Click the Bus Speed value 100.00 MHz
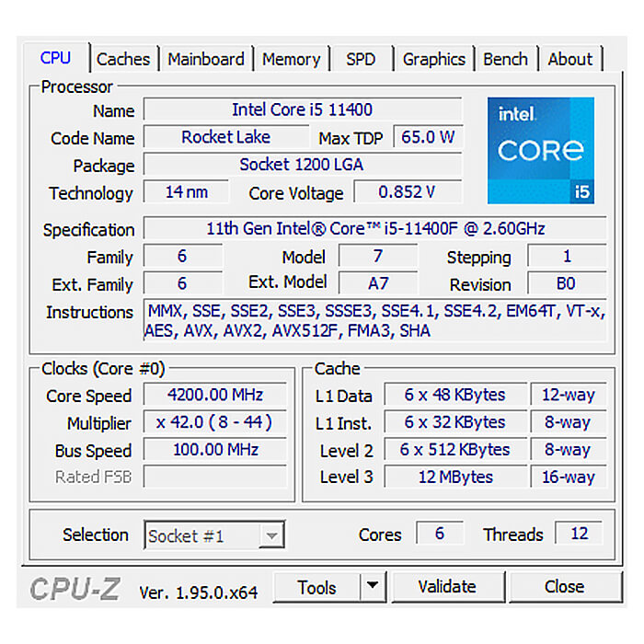This screenshot has height=644, width=644. pyautogui.click(x=214, y=449)
